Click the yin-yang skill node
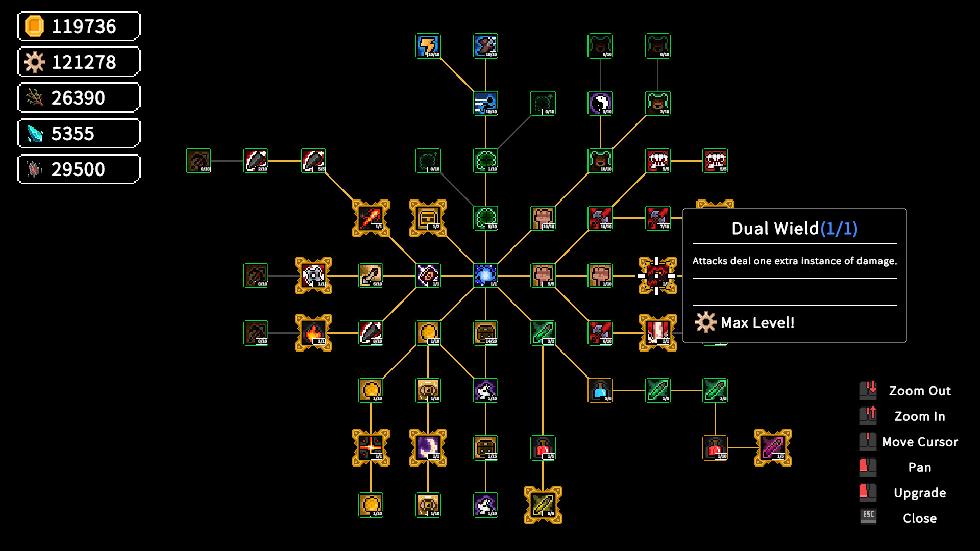Viewport: 980px width, 551px height. click(600, 104)
